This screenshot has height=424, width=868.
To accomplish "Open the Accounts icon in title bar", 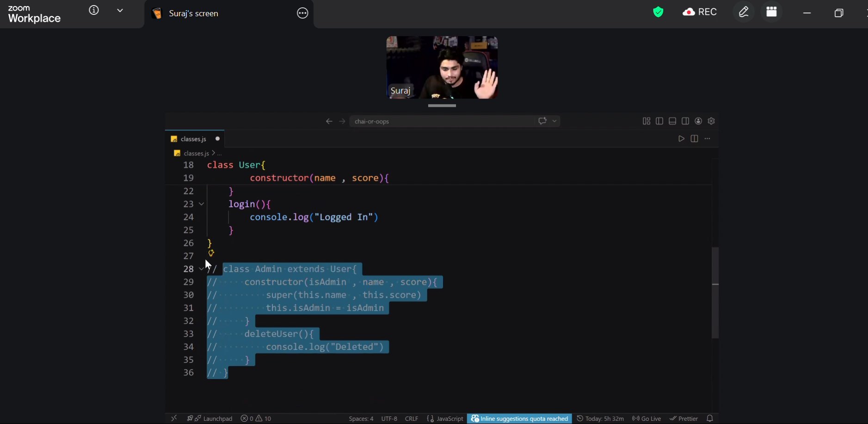I will point(698,121).
